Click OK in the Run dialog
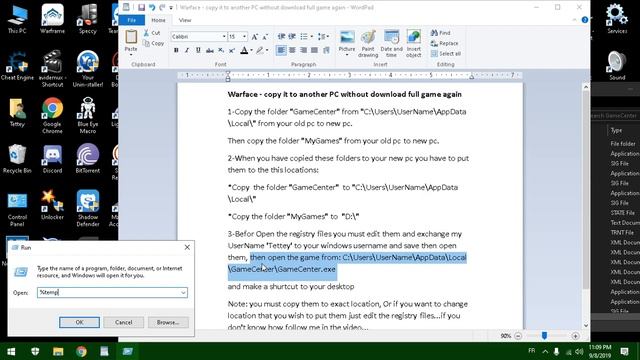Screen dimensions: 640x360 tap(80, 322)
